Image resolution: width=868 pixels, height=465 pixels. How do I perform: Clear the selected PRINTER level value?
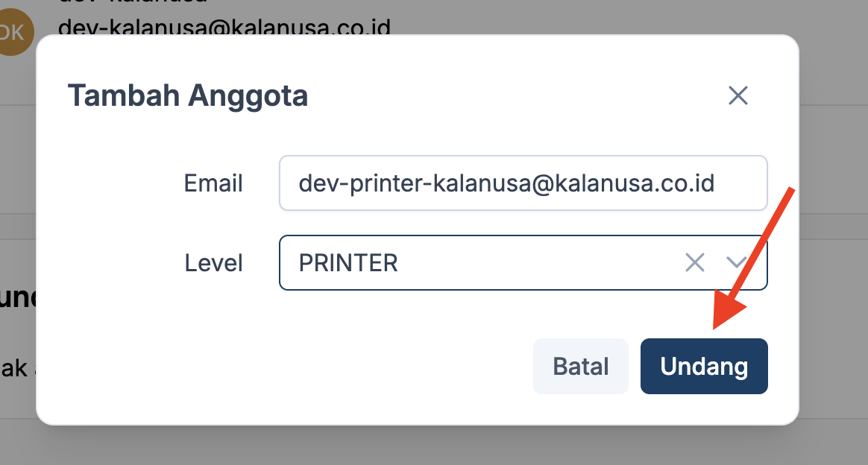[694, 262]
